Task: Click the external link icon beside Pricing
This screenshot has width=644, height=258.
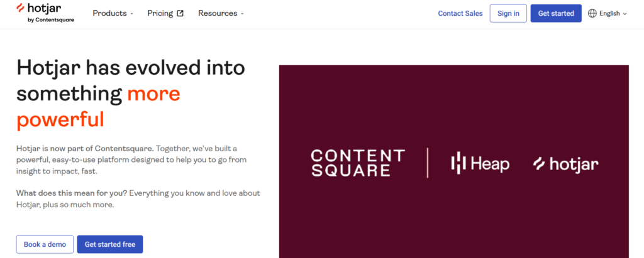Action: click(180, 14)
